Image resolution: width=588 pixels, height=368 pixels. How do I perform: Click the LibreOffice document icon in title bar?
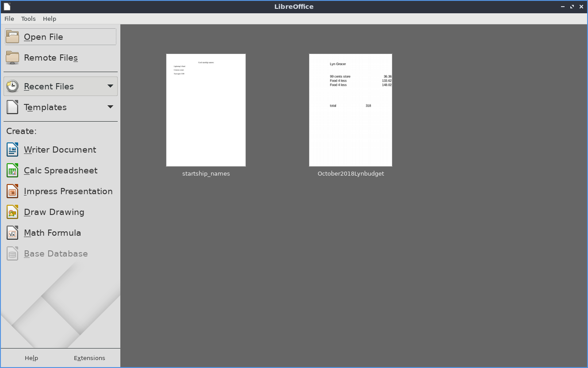[7, 7]
